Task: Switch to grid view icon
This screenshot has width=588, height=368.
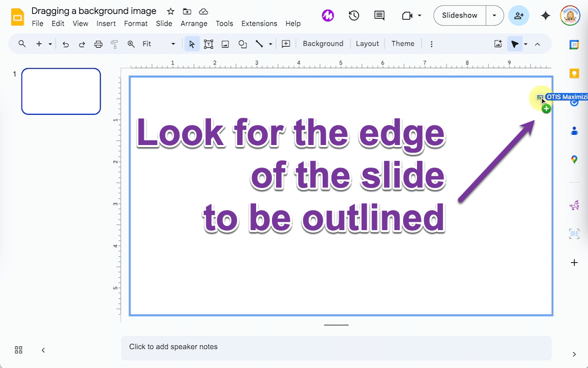Action: pyautogui.click(x=18, y=350)
